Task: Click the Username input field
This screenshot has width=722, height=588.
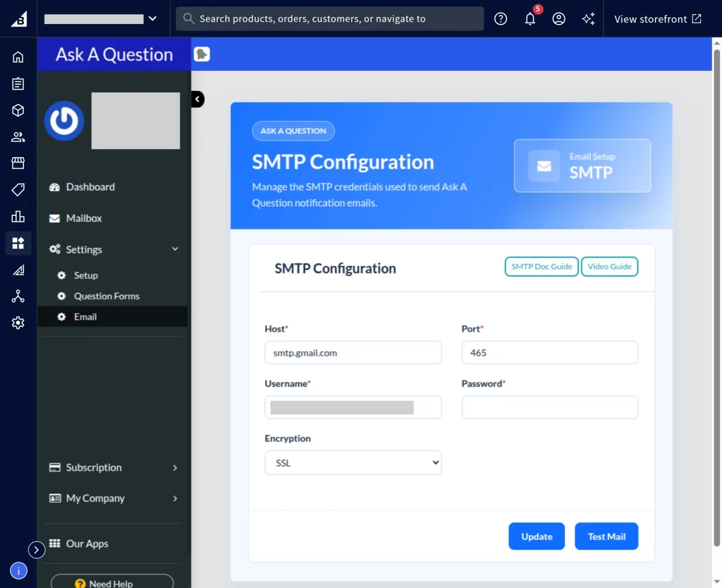Action: pyautogui.click(x=353, y=408)
